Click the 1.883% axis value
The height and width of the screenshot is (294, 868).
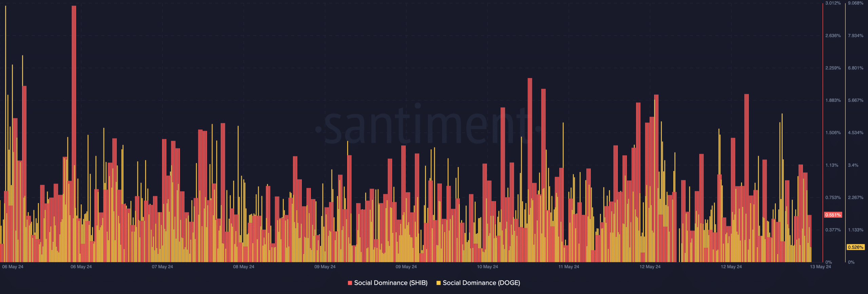pos(833,100)
